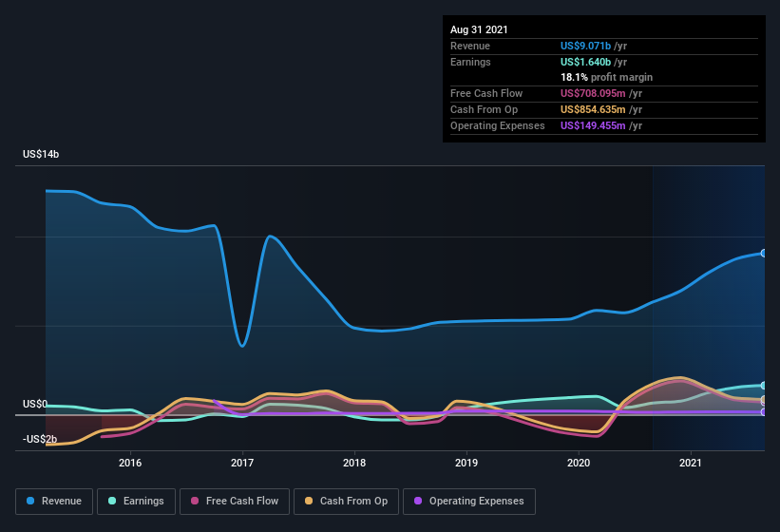This screenshot has height=532, width=780.
Task: Click the Cash From Op orange endpoint marker
Action: 763,400
